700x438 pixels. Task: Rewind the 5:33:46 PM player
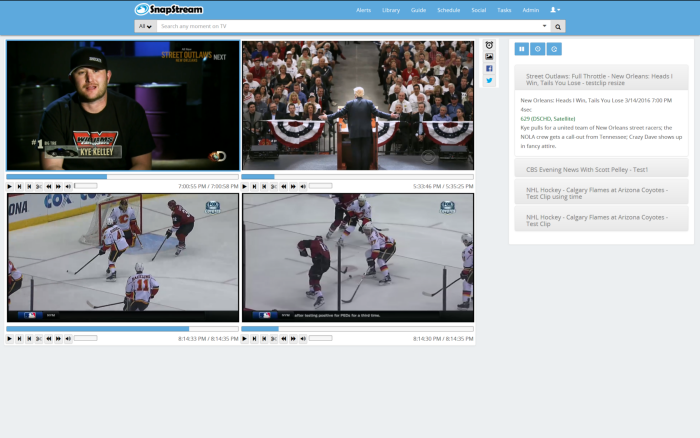pyautogui.click(x=284, y=186)
